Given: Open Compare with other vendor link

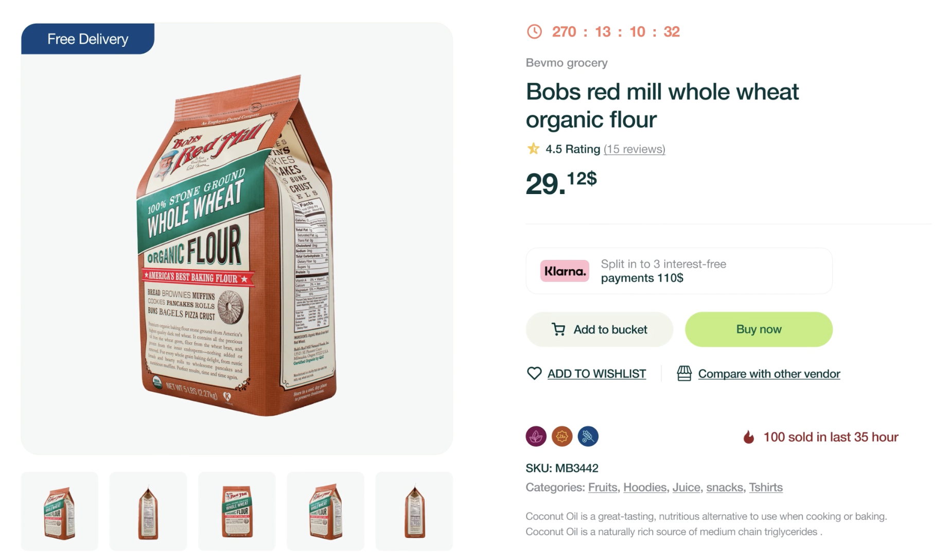Looking at the screenshot, I should coord(769,374).
